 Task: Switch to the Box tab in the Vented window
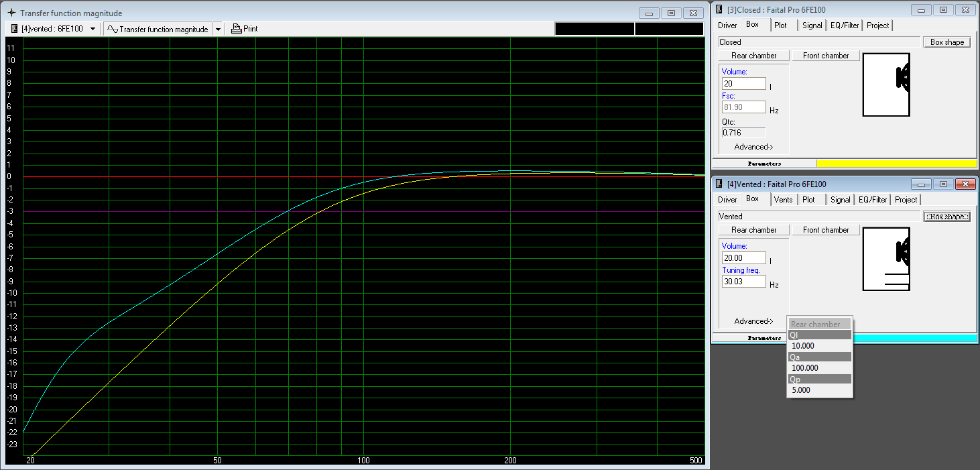coord(753,199)
